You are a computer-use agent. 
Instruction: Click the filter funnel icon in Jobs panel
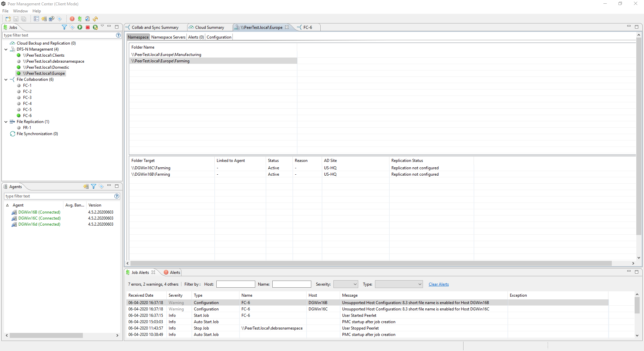(64, 27)
